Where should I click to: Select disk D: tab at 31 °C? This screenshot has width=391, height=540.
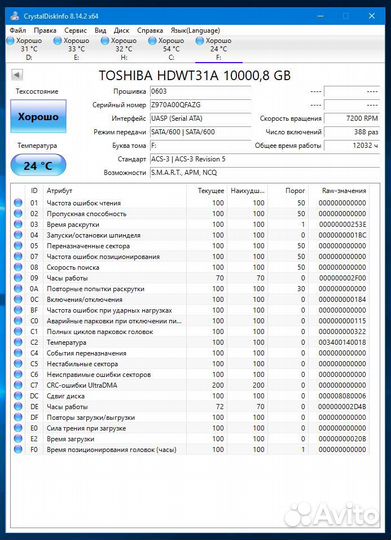29,49
